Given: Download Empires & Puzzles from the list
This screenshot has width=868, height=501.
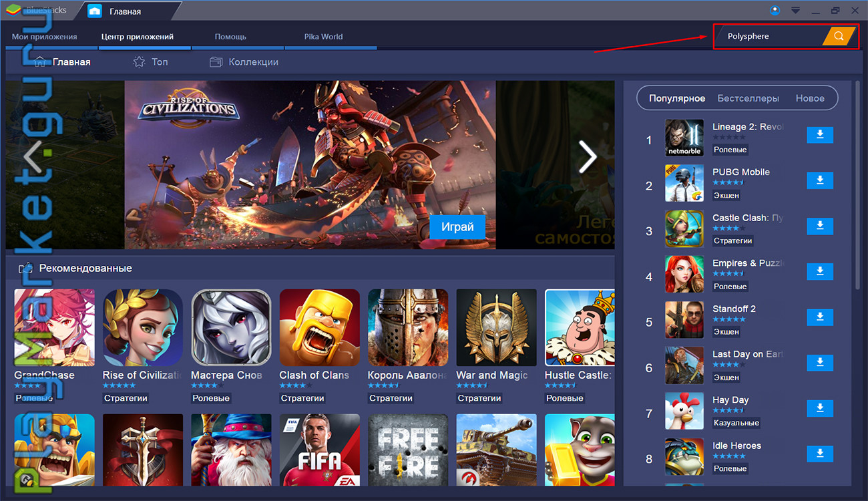Looking at the screenshot, I should coord(820,271).
